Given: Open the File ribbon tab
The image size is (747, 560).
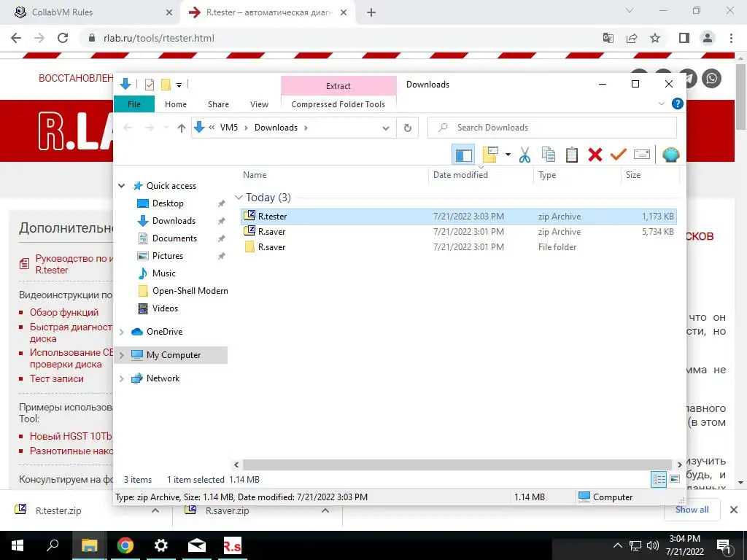Looking at the screenshot, I should click(134, 104).
